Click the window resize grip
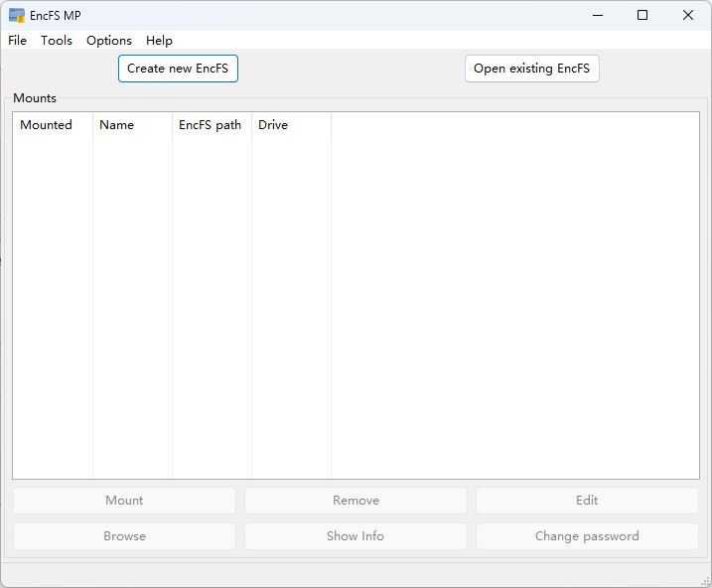712x588 pixels. click(706, 582)
